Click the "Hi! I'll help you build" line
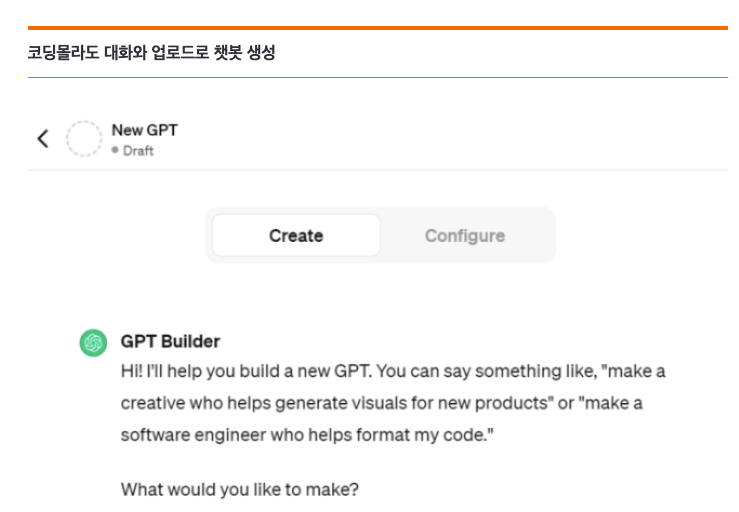The image size is (739, 512). pos(393,371)
